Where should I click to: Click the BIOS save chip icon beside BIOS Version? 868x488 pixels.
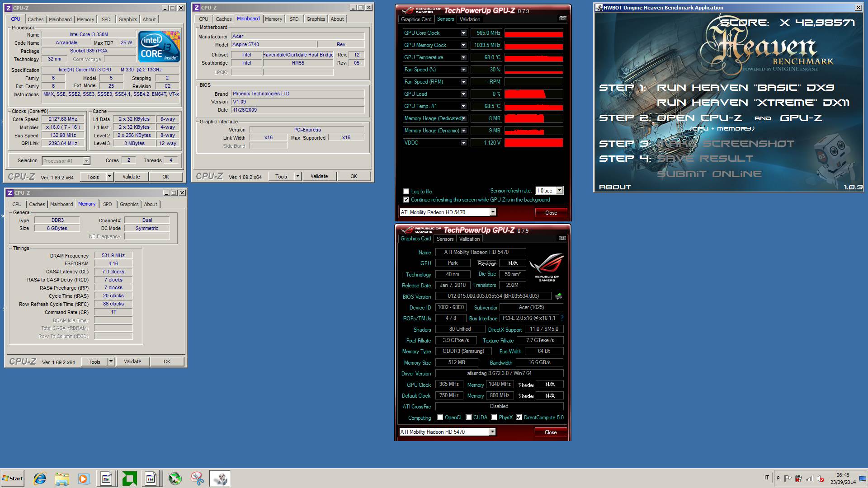(x=558, y=296)
